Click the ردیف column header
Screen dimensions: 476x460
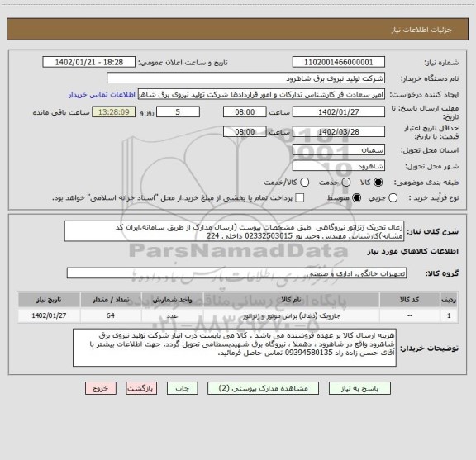point(449,300)
